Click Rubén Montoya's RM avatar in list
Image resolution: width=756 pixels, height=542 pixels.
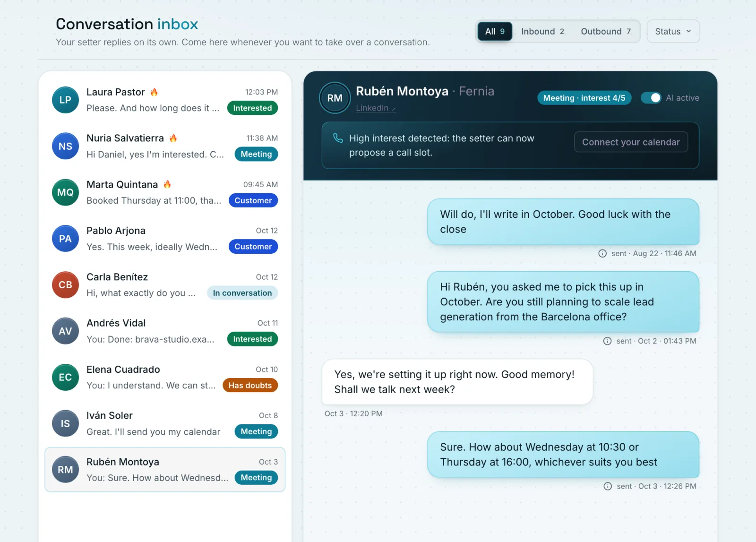[x=65, y=469]
